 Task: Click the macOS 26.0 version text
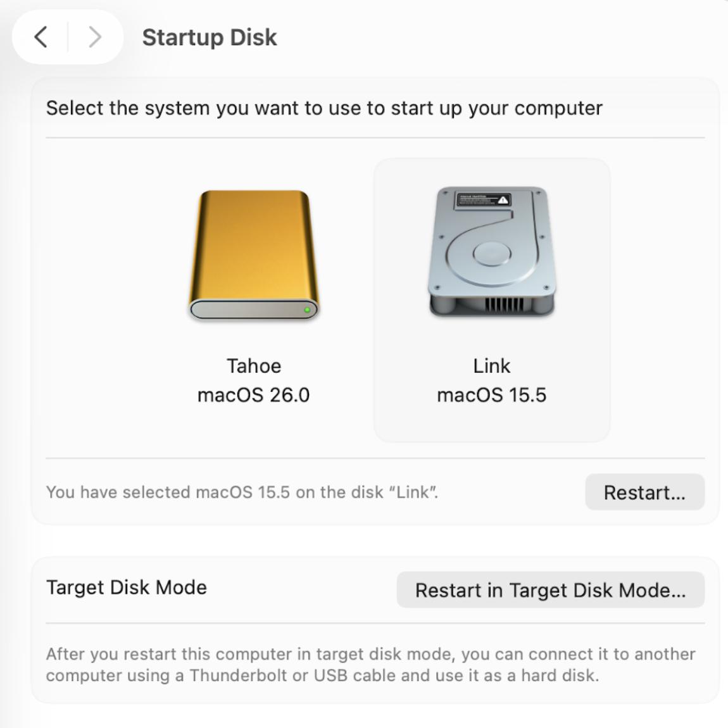point(253,395)
